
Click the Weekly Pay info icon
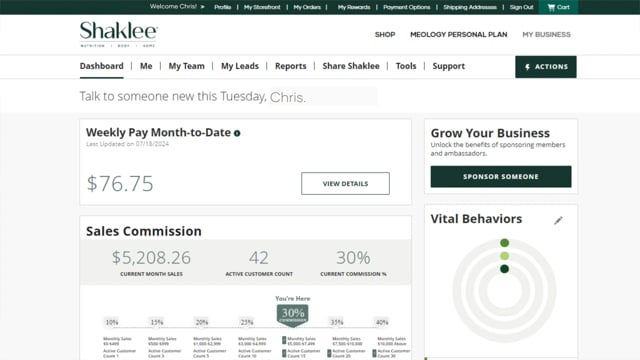[x=237, y=133]
